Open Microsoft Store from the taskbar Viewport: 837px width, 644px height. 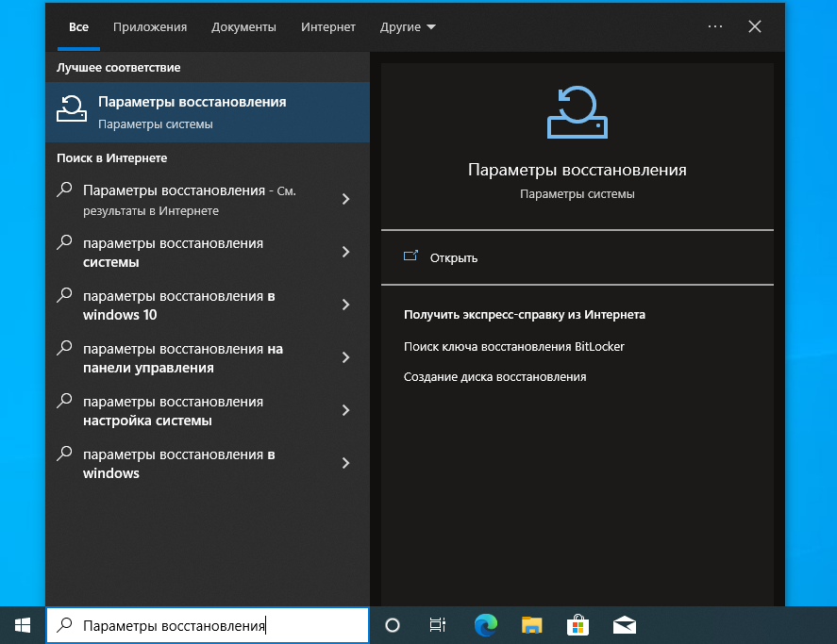578,625
